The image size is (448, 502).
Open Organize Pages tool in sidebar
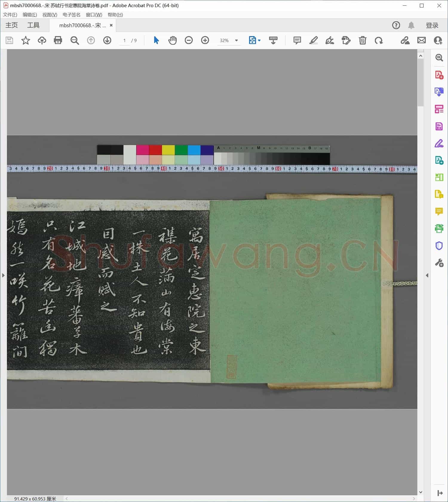click(x=439, y=109)
